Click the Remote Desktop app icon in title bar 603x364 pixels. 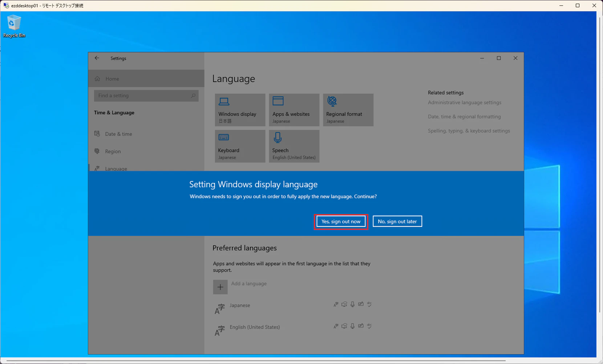click(x=6, y=5)
